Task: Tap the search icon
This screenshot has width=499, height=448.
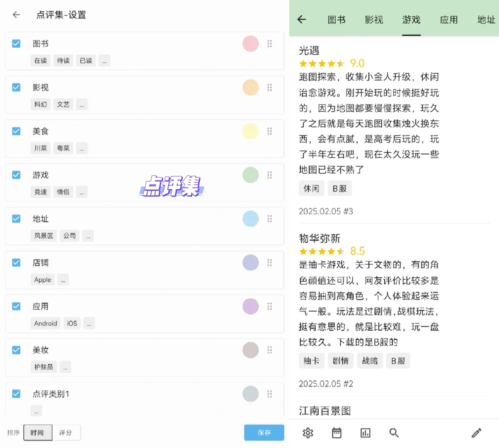Action: [394, 433]
